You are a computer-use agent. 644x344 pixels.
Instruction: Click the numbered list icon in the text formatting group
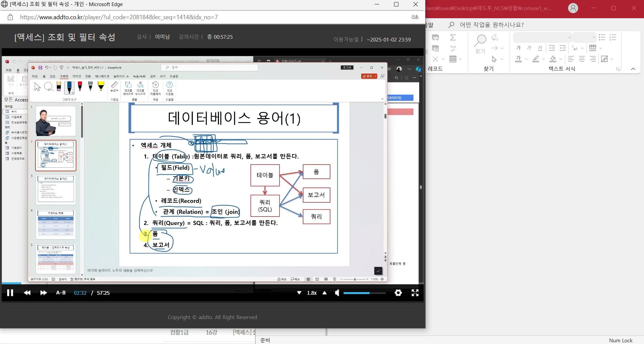(x=613, y=37)
